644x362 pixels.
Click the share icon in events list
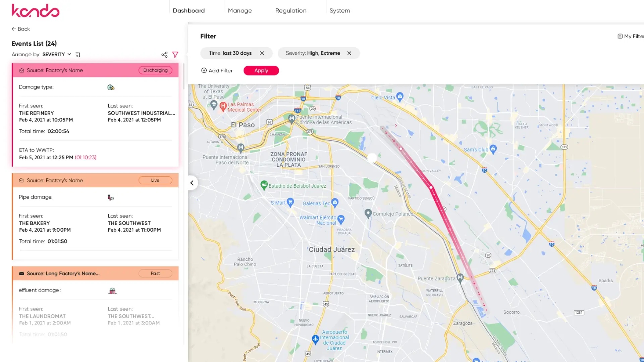tap(164, 55)
